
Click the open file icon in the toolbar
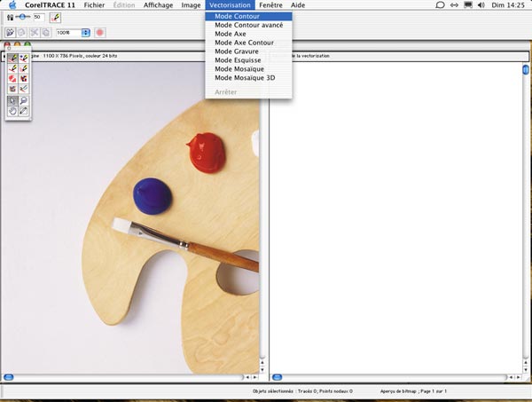coord(11,32)
